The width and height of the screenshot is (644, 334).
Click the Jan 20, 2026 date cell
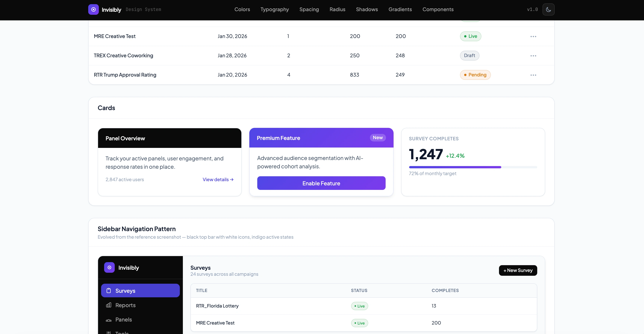pos(232,75)
